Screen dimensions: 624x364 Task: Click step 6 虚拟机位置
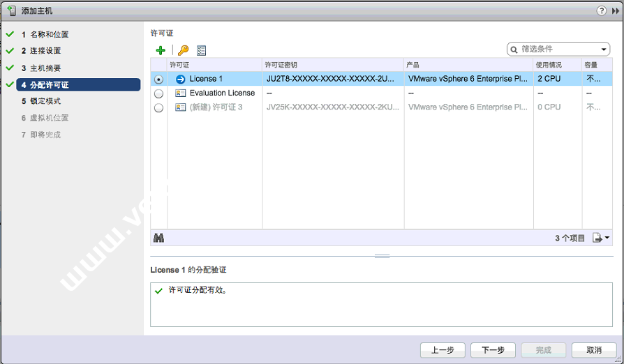coord(45,118)
